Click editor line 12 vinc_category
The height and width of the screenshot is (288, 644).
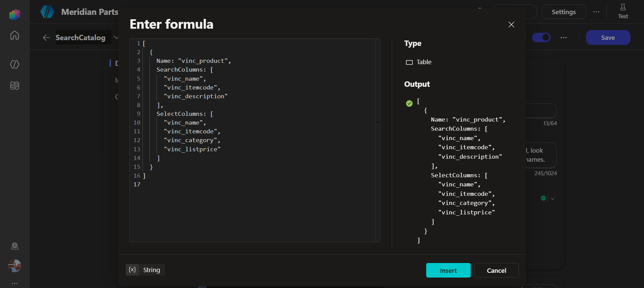tap(192, 140)
